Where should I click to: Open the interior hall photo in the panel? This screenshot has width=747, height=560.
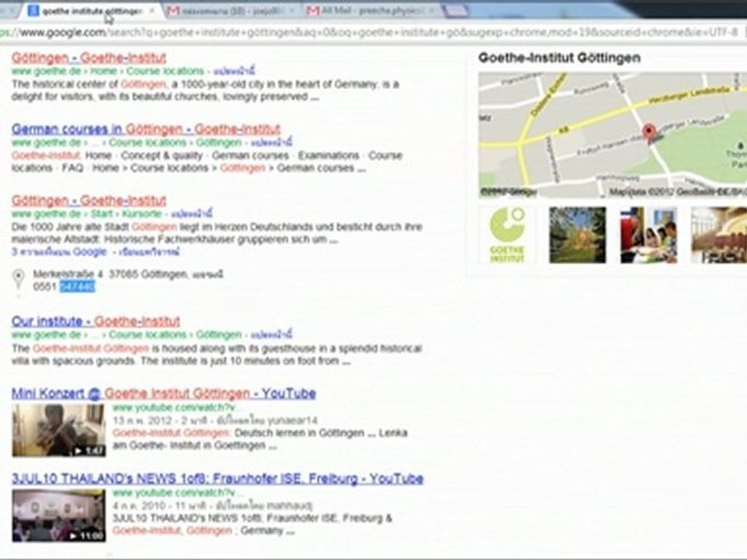coord(719,235)
